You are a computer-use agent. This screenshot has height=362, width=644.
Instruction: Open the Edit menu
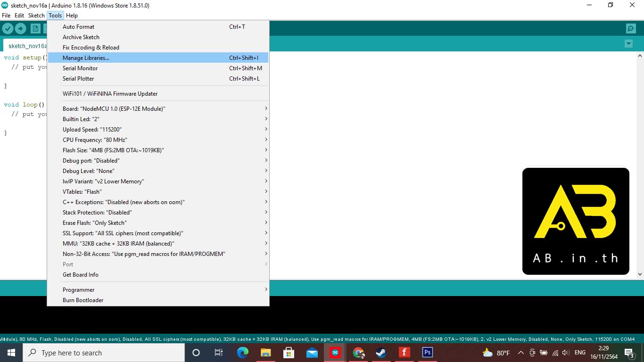click(x=19, y=16)
